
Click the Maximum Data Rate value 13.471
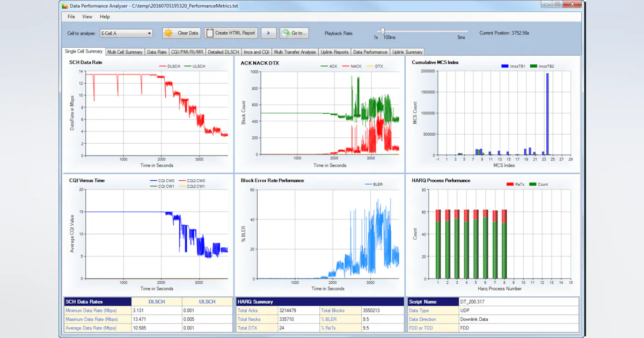(x=157, y=319)
